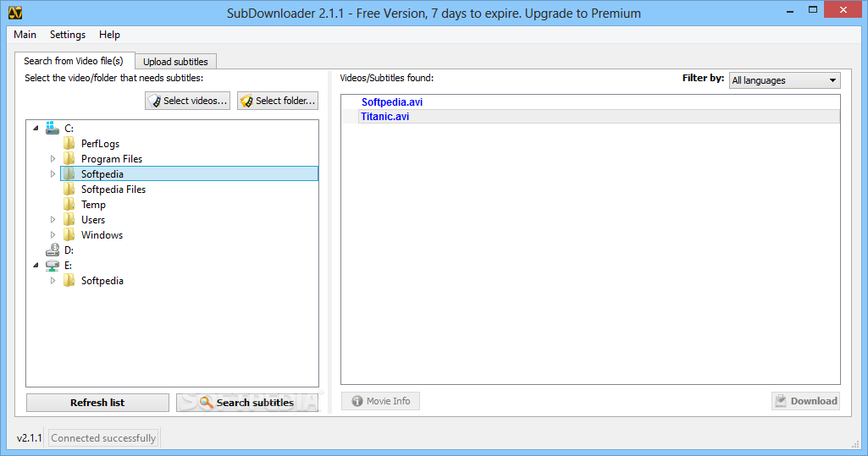Select the PerfLogs folder name
The height and width of the screenshot is (456, 868).
click(100, 144)
